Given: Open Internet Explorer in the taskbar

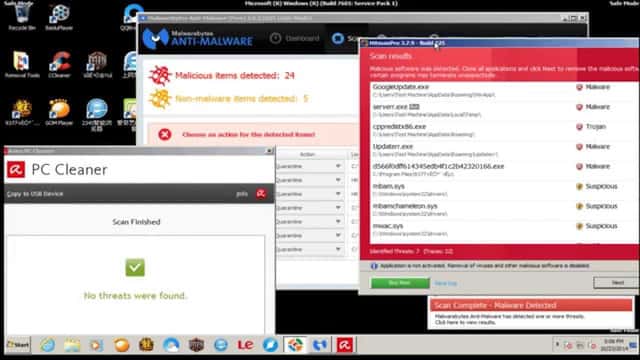Looking at the screenshot, I should point(47,345).
